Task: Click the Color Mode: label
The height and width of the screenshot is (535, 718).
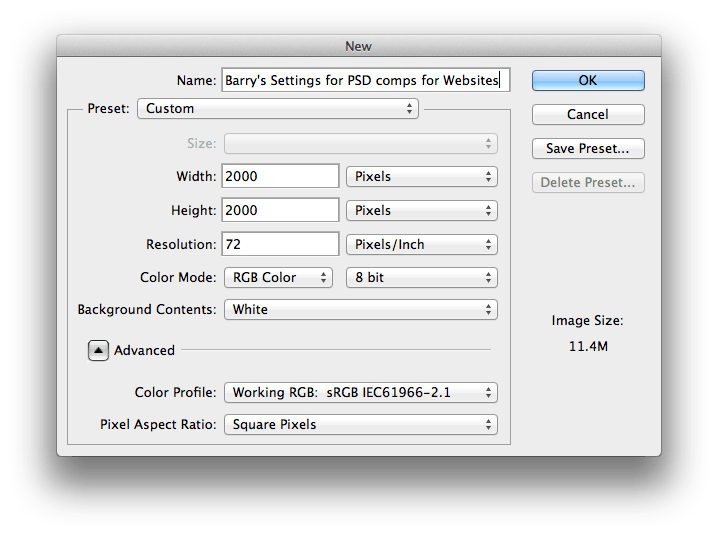Action: pos(178,277)
